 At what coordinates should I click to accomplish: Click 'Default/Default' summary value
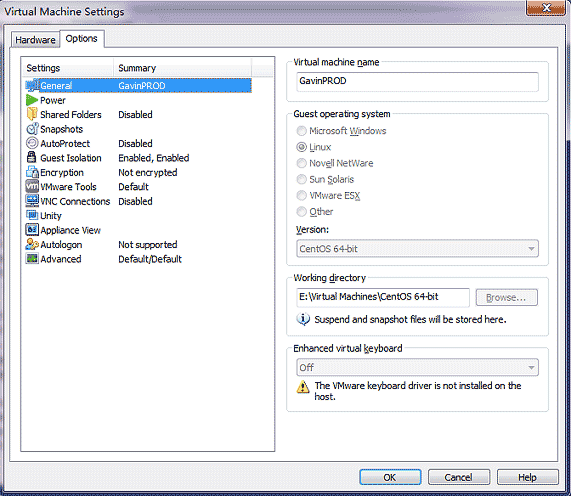pyautogui.click(x=150, y=259)
